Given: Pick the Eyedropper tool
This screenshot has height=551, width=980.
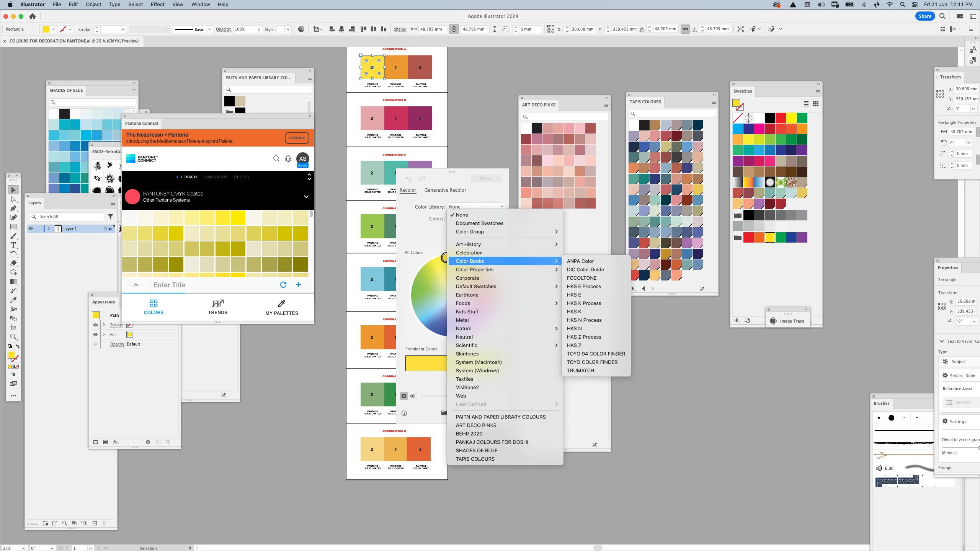Looking at the screenshot, I should [13, 300].
